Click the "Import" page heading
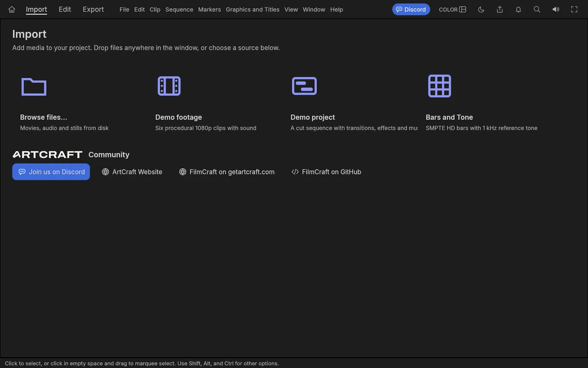The width and height of the screenshot is (588, 368). pyautogui.click(x=29, y=34)
